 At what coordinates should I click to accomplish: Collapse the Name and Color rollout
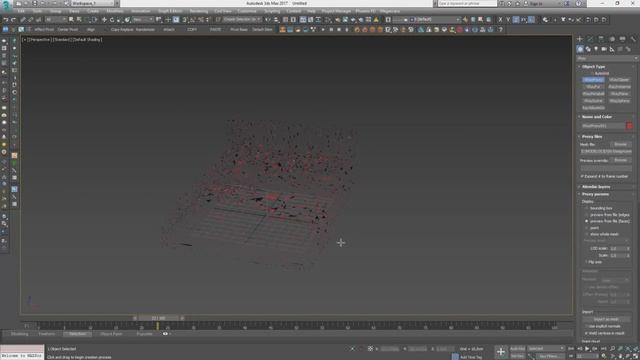[x=596, y=117]
